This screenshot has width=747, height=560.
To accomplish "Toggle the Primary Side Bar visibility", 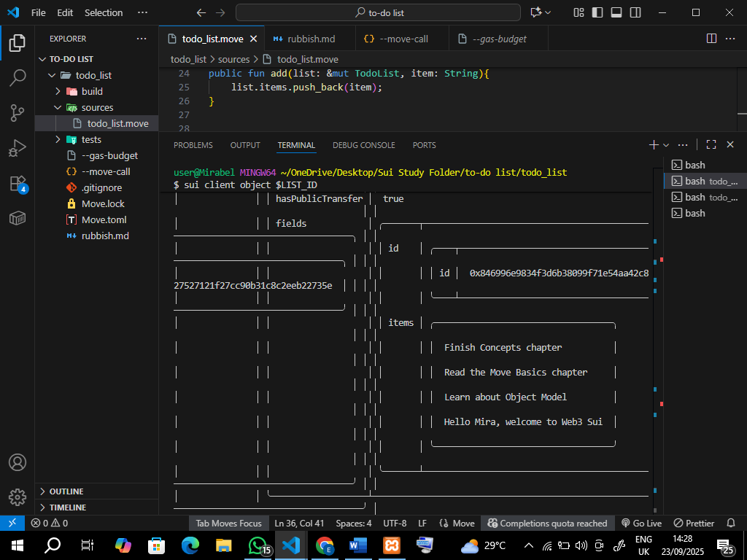I will (597, 12).
